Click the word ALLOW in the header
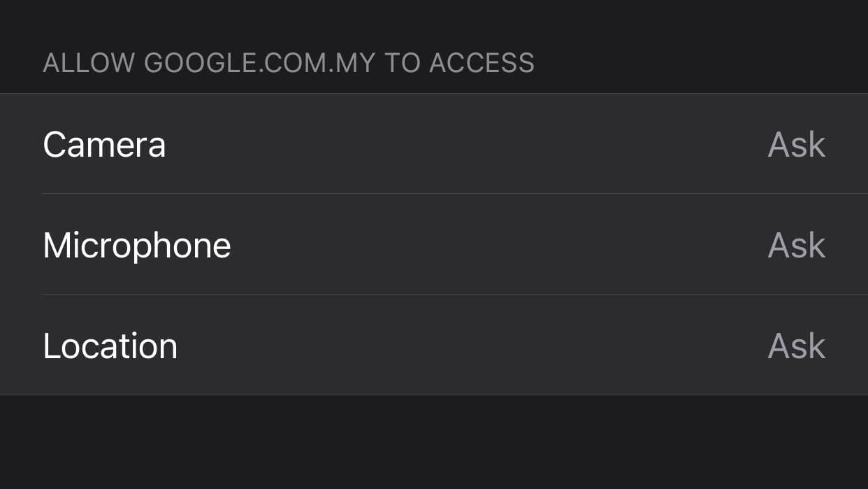This screenshot has width=868, height=489. point(88,63)
